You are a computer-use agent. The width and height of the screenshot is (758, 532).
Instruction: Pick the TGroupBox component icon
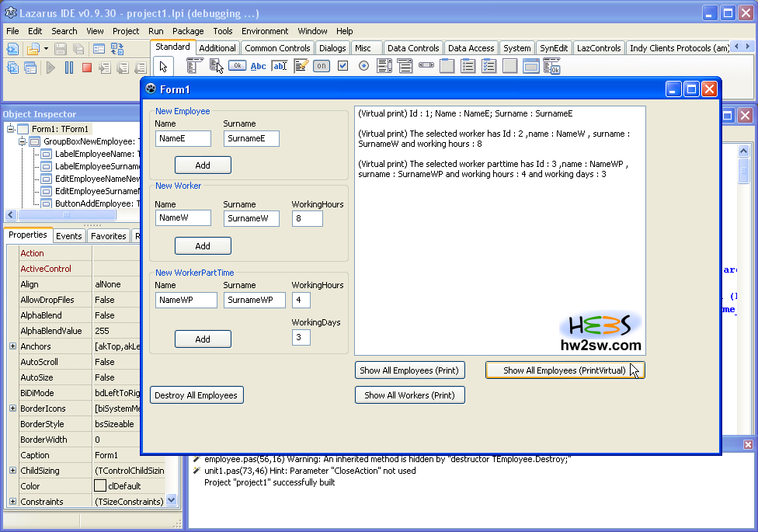(447, 66)
